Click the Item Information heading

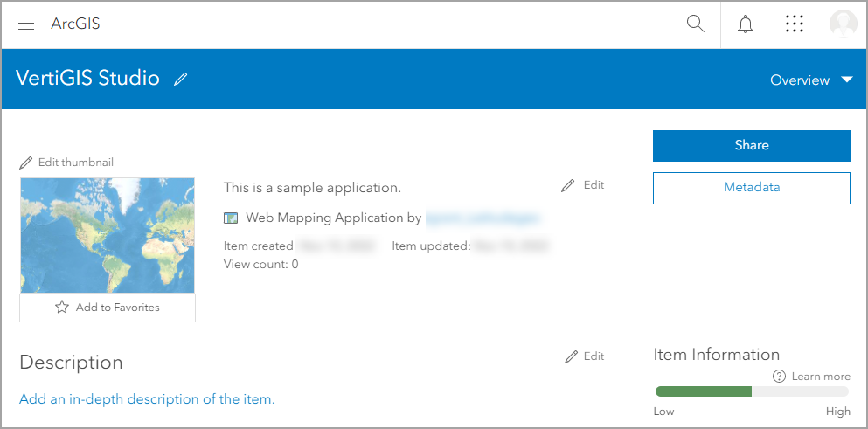716,354
